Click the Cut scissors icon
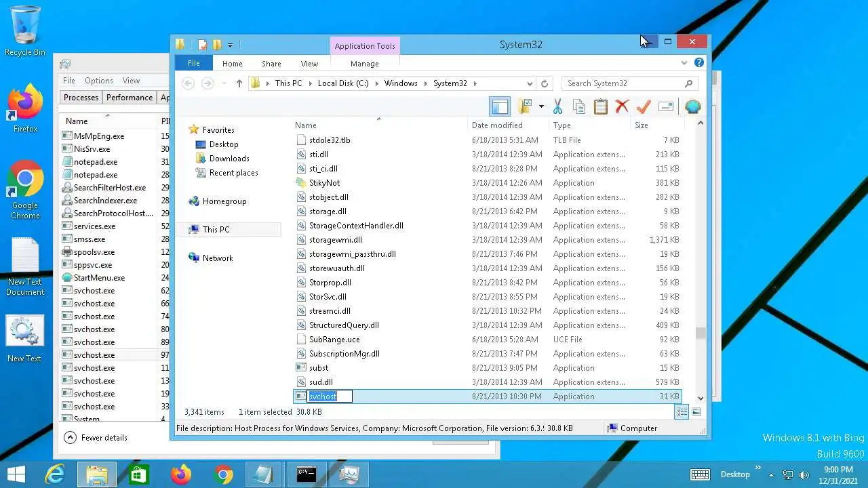This screenshot has width=868, height=488. [x=557, y=106]
